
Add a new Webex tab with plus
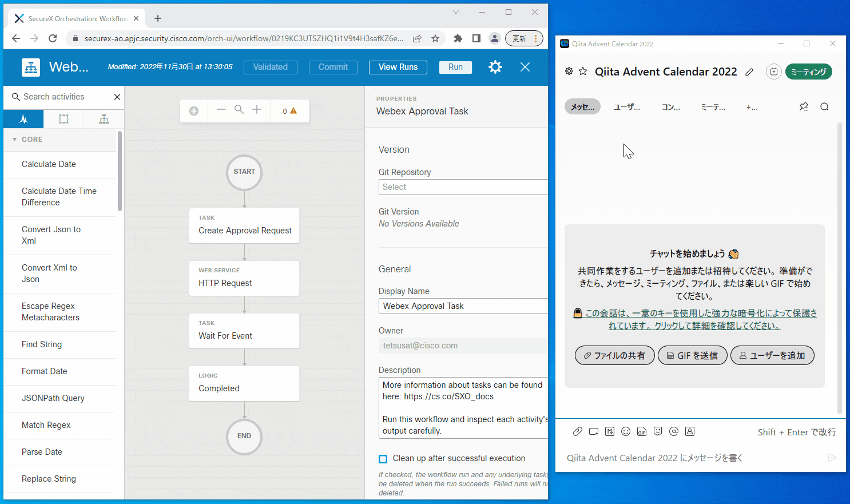(752, 107)
